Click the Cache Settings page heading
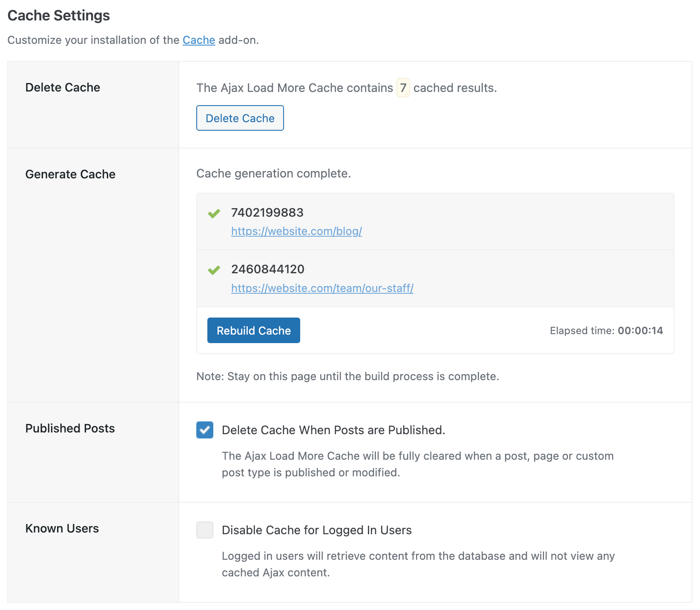The width and height of the screenshot is (700, 610). pos(59,16)
